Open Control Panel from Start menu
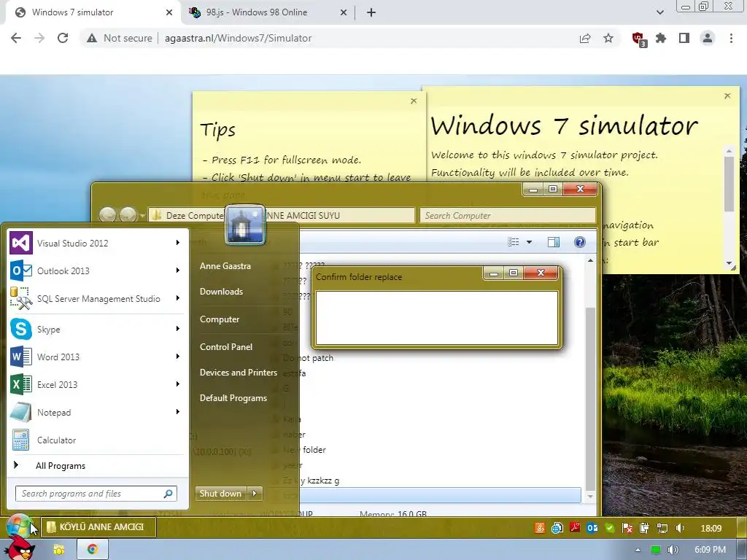 point(226,347)
